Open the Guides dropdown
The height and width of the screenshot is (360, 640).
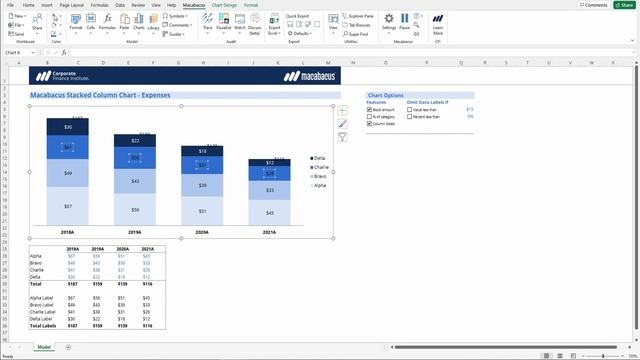tap(173, 34)
